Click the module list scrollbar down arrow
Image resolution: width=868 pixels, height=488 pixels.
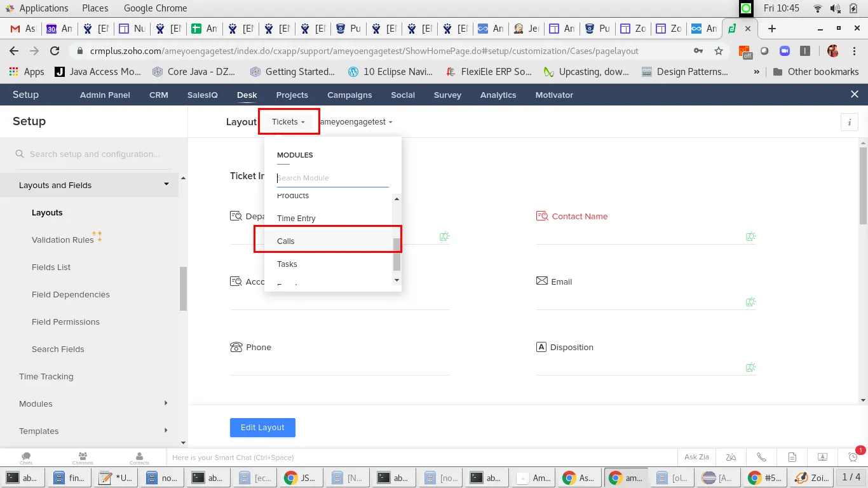[397, 280]
